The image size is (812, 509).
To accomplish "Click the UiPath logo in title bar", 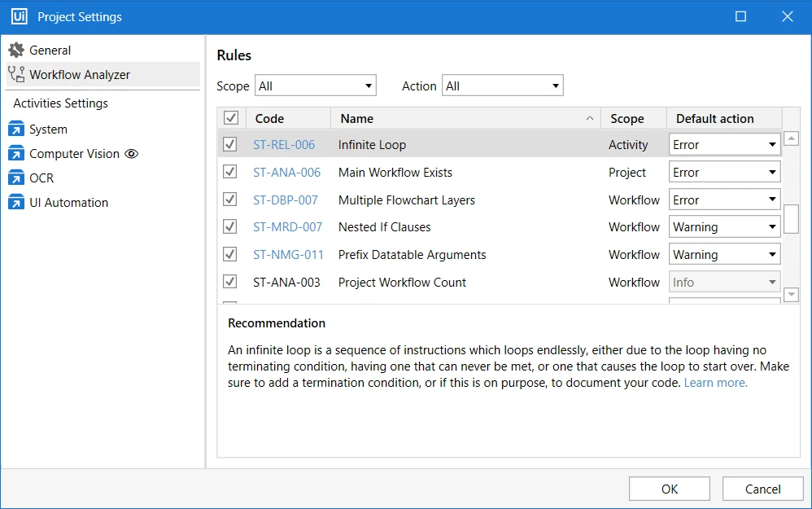I will (x=20, y=16).
